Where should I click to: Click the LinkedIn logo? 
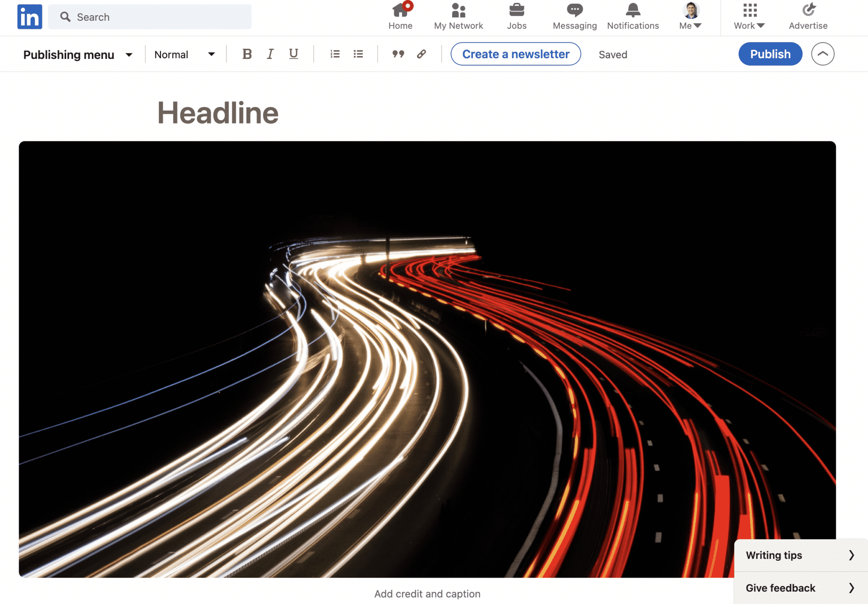[29, 17]
